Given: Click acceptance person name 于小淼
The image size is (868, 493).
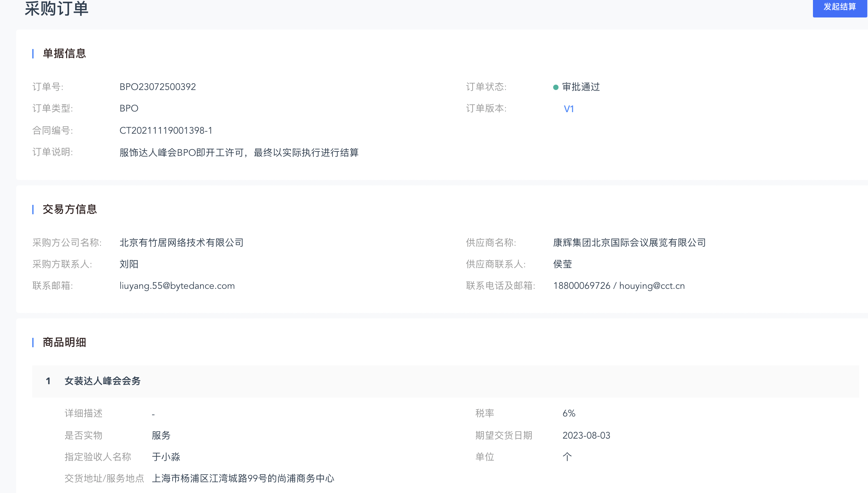Looking at the screenshot, I should [x=166, y=457].
